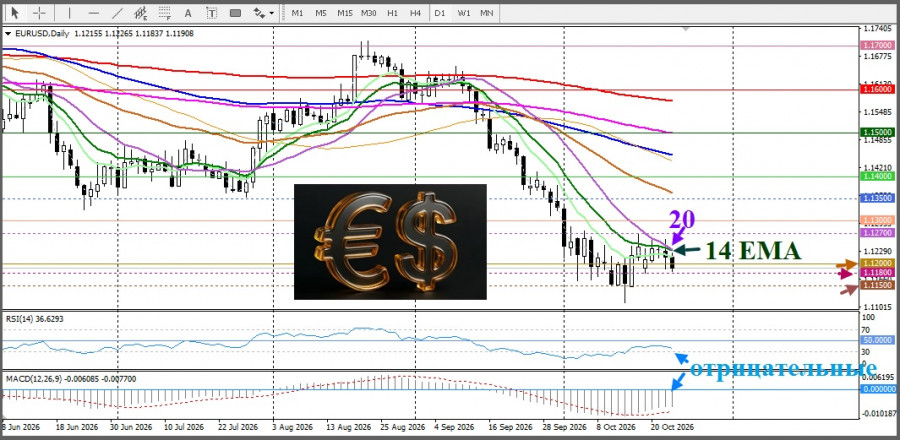Toggle the D1 daily timeframe
This screenshot has height=440, width=900.
tap(440, 13)
